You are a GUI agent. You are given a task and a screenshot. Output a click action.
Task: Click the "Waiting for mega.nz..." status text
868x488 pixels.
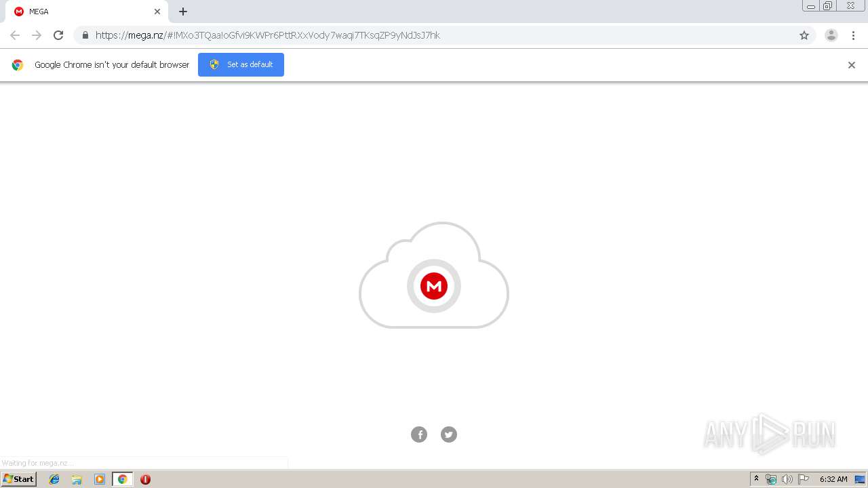tap(37, 463)
